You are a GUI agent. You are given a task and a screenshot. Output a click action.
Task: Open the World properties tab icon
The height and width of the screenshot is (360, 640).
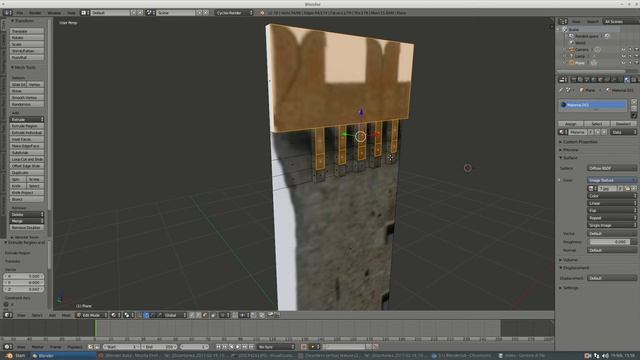coord(593,80)
